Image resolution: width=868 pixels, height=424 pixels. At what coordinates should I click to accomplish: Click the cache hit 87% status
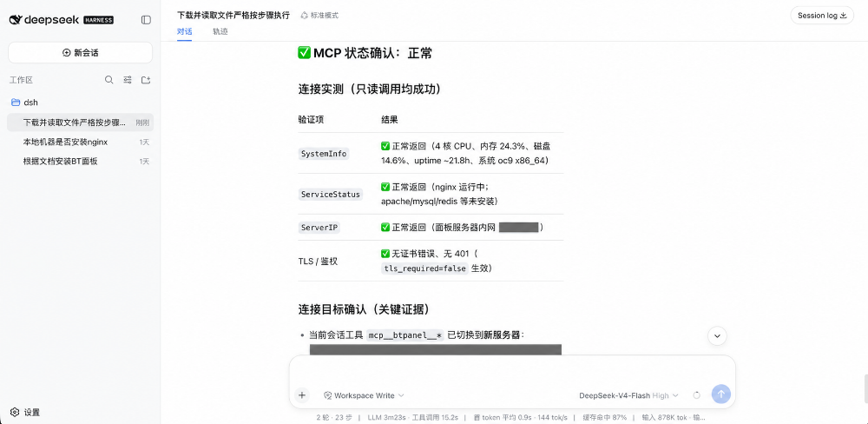[x=603, y=417]
